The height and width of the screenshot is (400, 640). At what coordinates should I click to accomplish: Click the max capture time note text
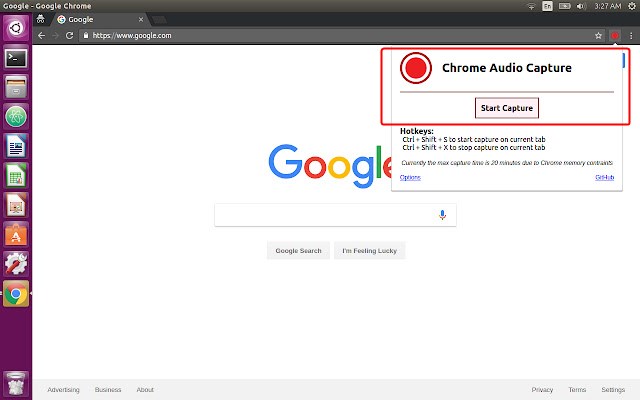coord(507,163)
